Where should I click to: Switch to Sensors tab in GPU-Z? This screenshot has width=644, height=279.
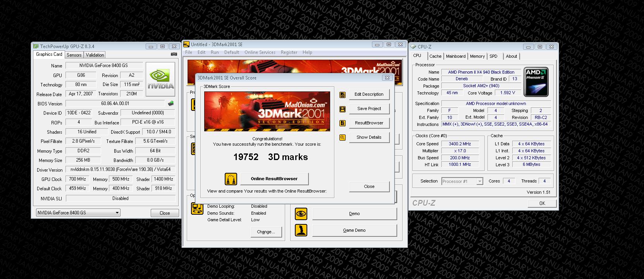74,55
